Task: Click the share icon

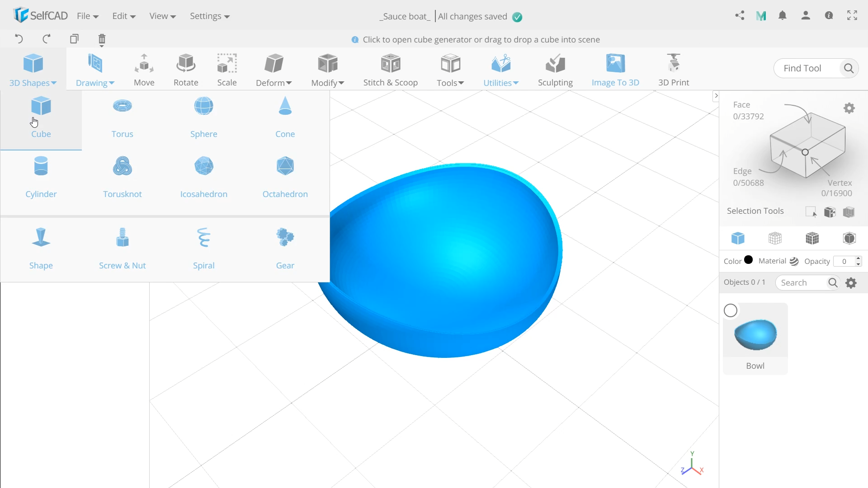Action: tap(740, 16)
